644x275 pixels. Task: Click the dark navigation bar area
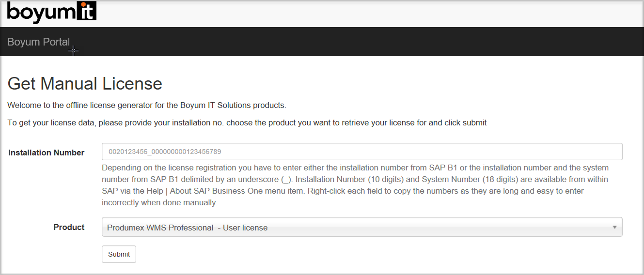pyautogui.click(x=339, y=42)
